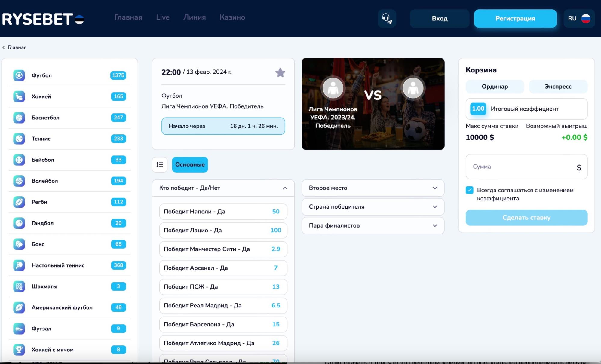
Task: Click the 10000 $ max stake value
Action: [480, 137]
